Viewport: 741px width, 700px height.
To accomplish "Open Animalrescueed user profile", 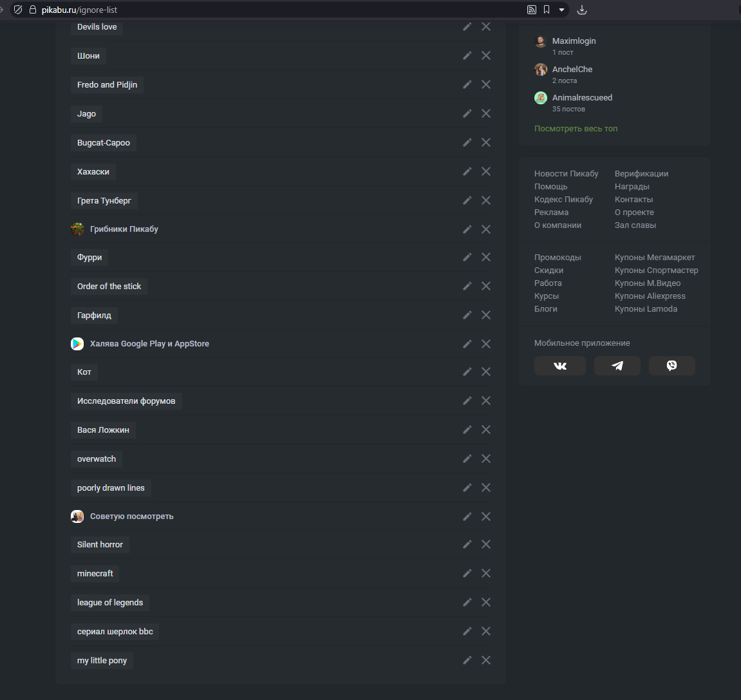I will 582,98.
